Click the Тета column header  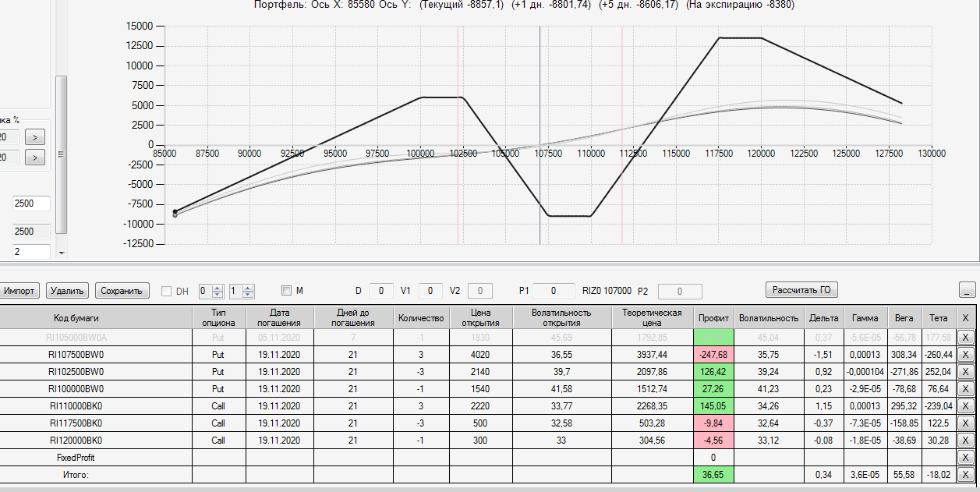coord(939,318)
